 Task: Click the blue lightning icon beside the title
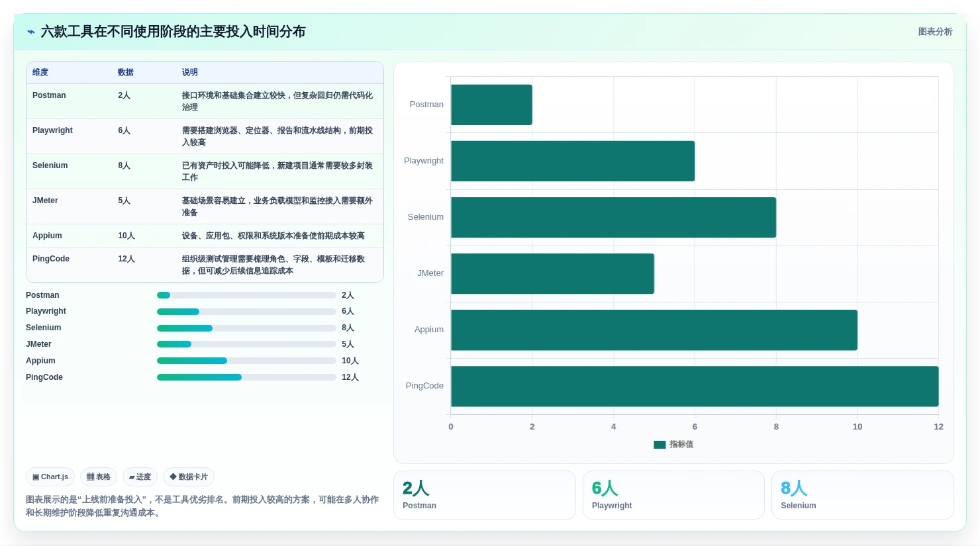pos(31,32)
